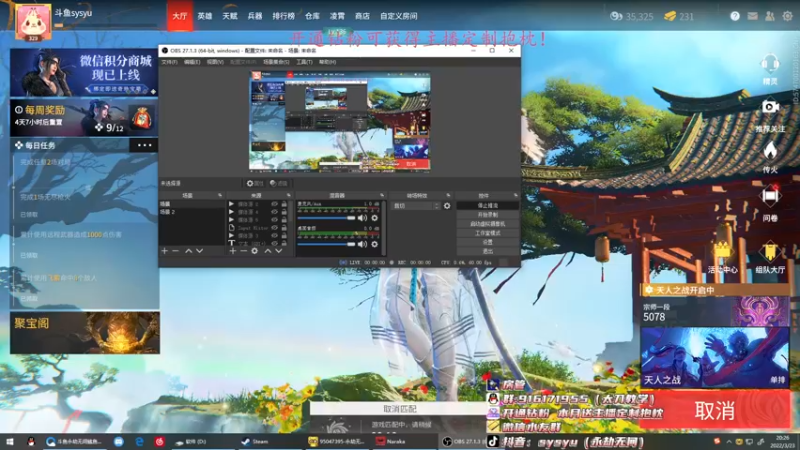Switch to the 商店 shop tab
Viewport: 800px width, 450px height.
point(362,16)
